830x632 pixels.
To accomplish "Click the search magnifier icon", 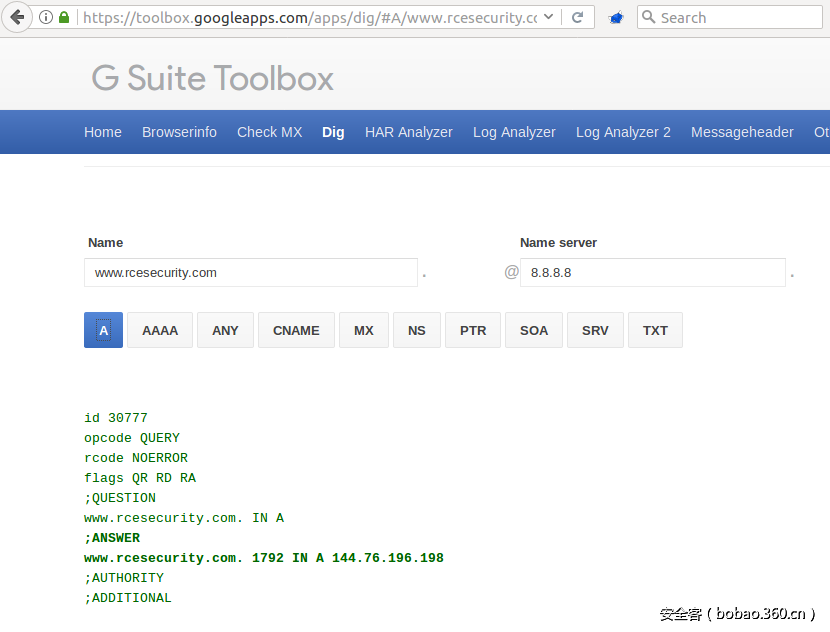I will click(647, 17).
